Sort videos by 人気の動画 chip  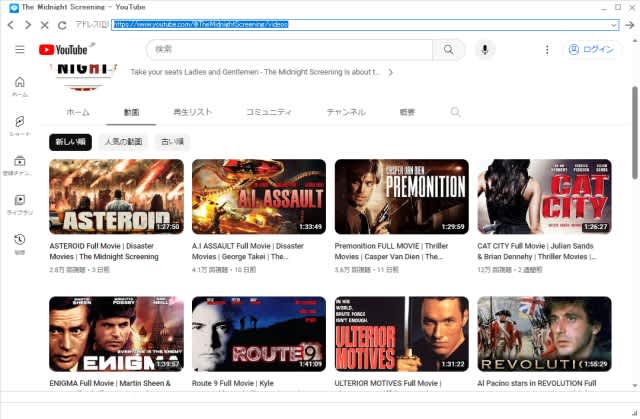tap(123, 142)
